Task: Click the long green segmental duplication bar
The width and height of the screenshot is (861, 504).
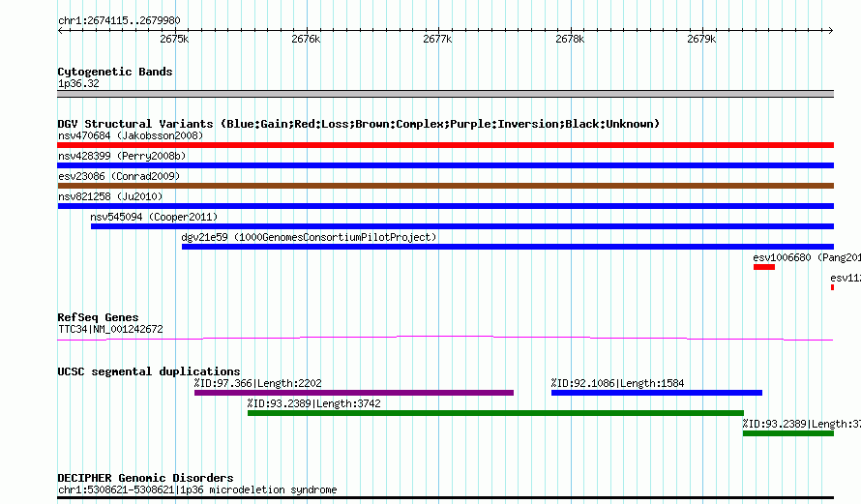Action: click(496, 413)
